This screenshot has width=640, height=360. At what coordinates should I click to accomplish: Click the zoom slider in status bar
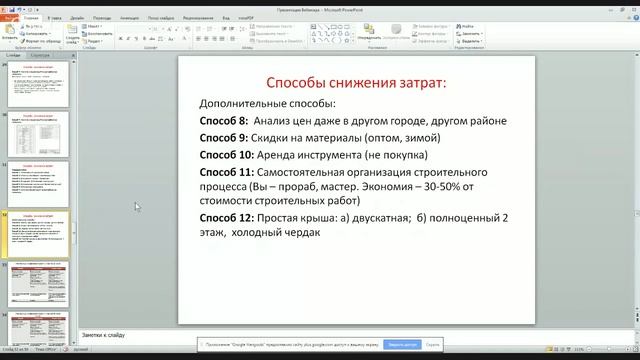(609, 349)
